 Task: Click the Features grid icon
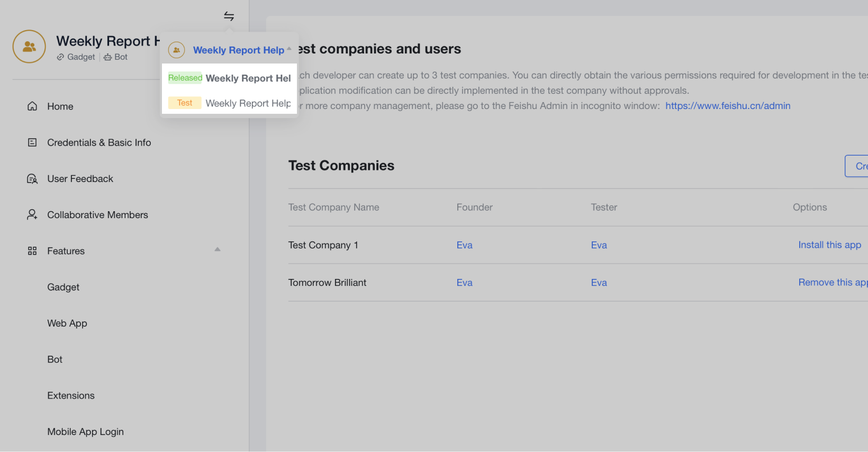[32, 251]
